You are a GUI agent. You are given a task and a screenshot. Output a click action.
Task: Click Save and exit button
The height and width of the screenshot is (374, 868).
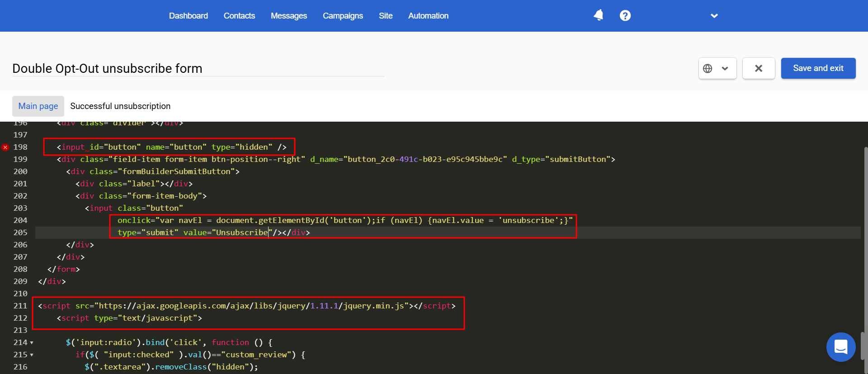pyautogui.click(x=818, y=68)
